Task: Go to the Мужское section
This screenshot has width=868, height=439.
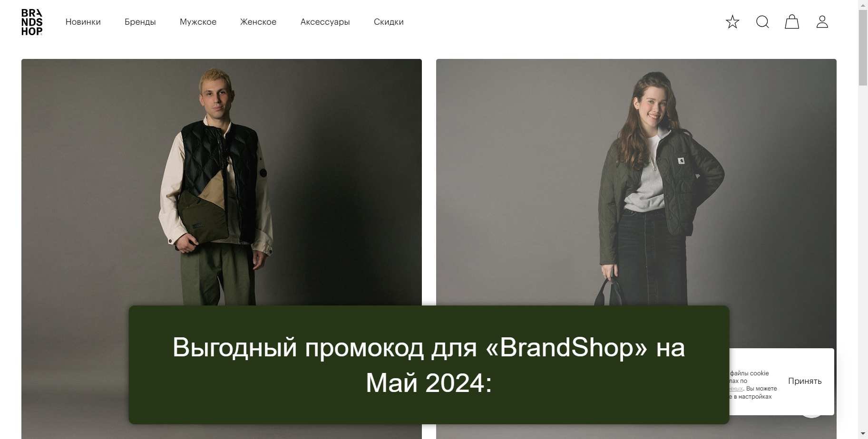Action: [x=198, y=22]
